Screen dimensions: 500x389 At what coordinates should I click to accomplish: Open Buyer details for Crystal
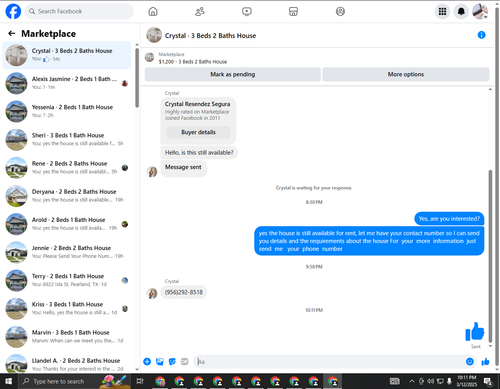point(198,132)
